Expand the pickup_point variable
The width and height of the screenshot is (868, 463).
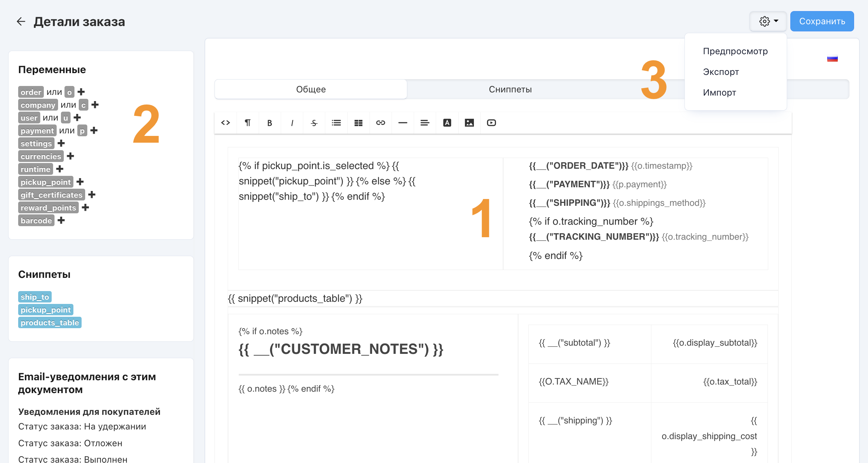(x=80, y=182)
